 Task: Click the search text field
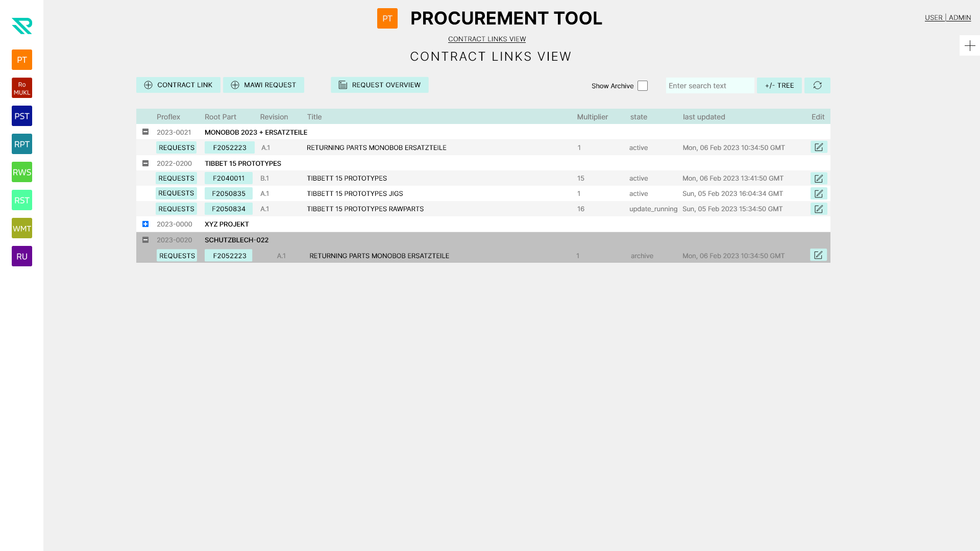(710, 85)
